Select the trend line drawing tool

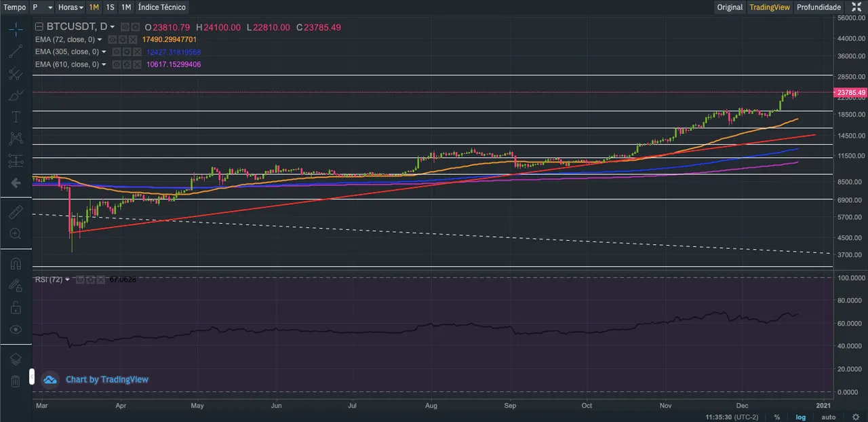[x=16, y=52]
